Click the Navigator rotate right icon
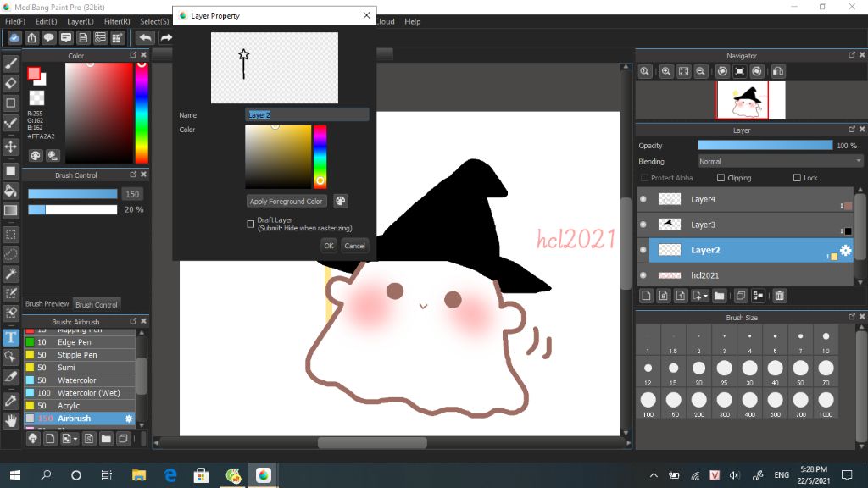The height and width of the screenshot is (488, 868). [x=757, y=71]
